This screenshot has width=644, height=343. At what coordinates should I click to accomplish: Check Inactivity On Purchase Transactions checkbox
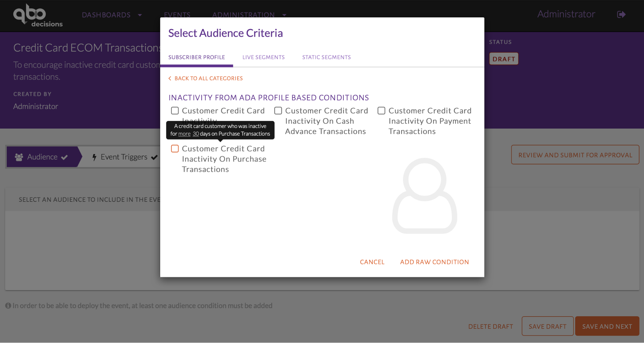coord(175,149)
